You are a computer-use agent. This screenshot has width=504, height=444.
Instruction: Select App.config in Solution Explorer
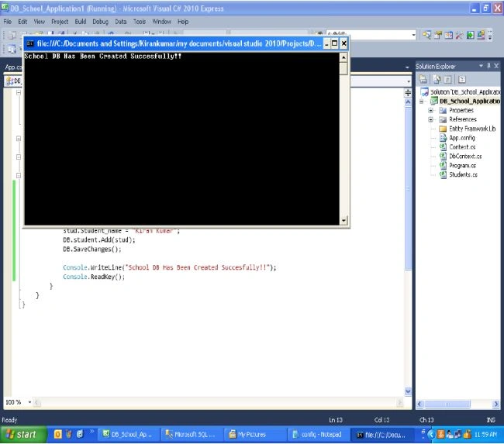click(x=462, y=138)
